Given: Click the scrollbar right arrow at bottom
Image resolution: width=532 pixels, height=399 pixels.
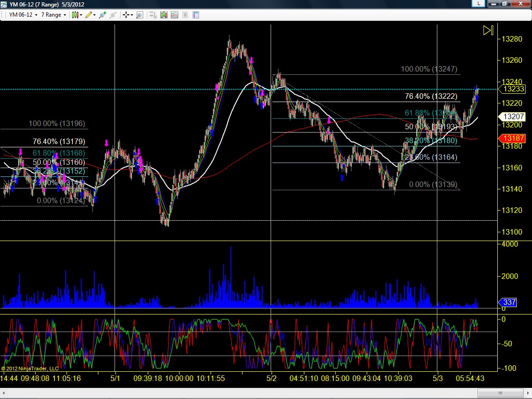Looking at the screenshot, I should [527, 393].
